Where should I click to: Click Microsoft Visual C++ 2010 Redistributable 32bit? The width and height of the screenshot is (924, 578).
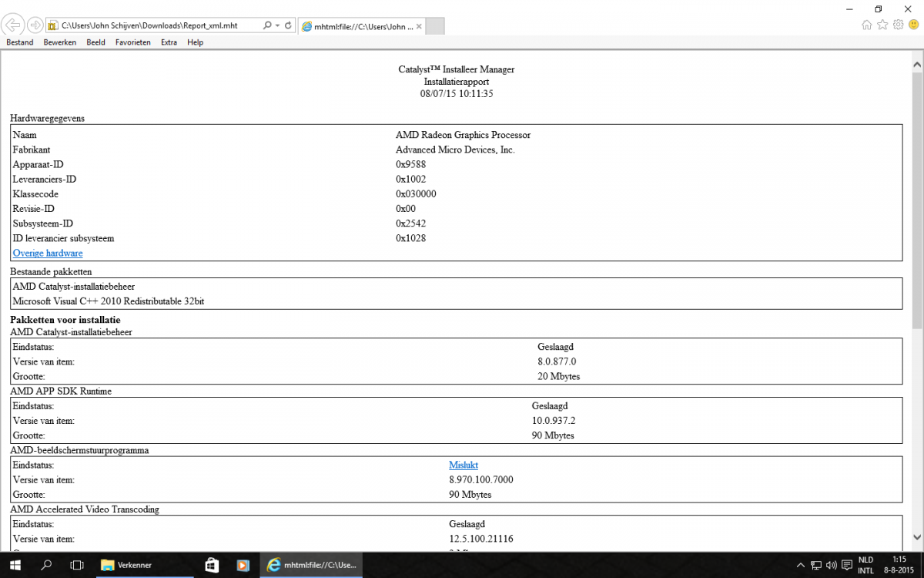coord(109,301)
